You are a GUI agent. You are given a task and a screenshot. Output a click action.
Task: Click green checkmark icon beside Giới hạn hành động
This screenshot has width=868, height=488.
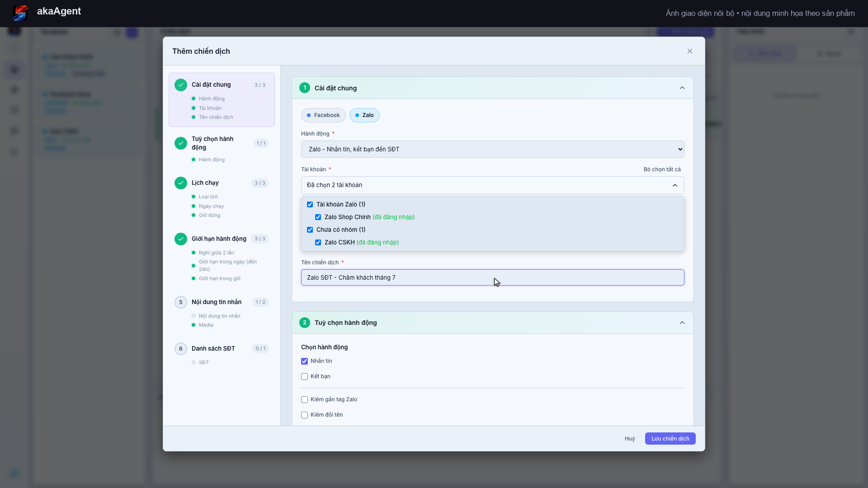coord(181,239)
